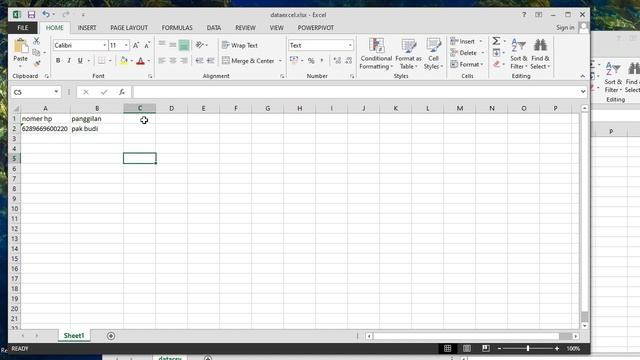Switch to the POWERPIVOT tab
The width and height of the screenshot is (640, 360).
(x=316, y=28)
